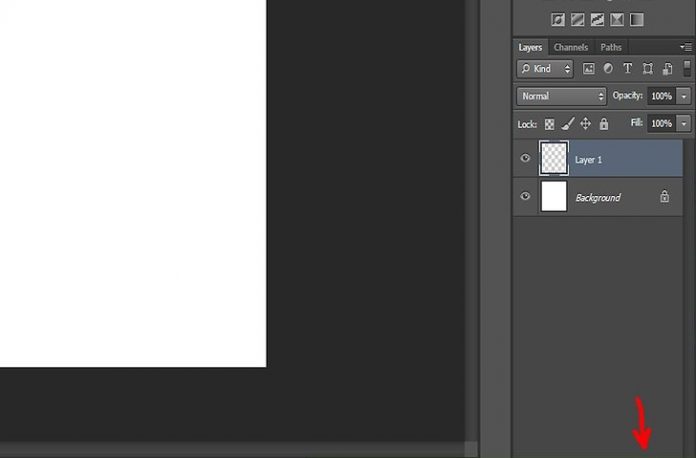Hide the Background layer with its eye icon
The image size is (696, 458).
pyautogui.click(x=525, y=197)
